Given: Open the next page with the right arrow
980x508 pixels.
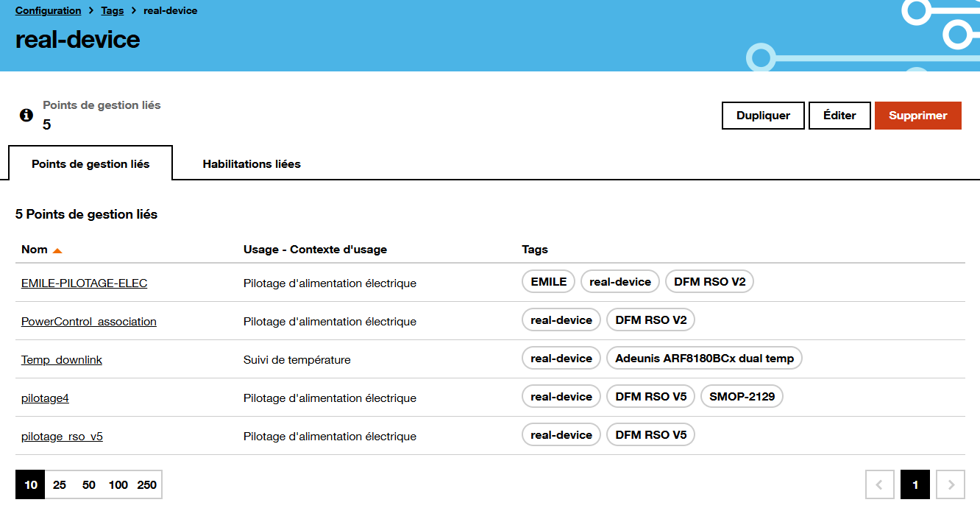Looking at the screenshot, I should point(951,484).
